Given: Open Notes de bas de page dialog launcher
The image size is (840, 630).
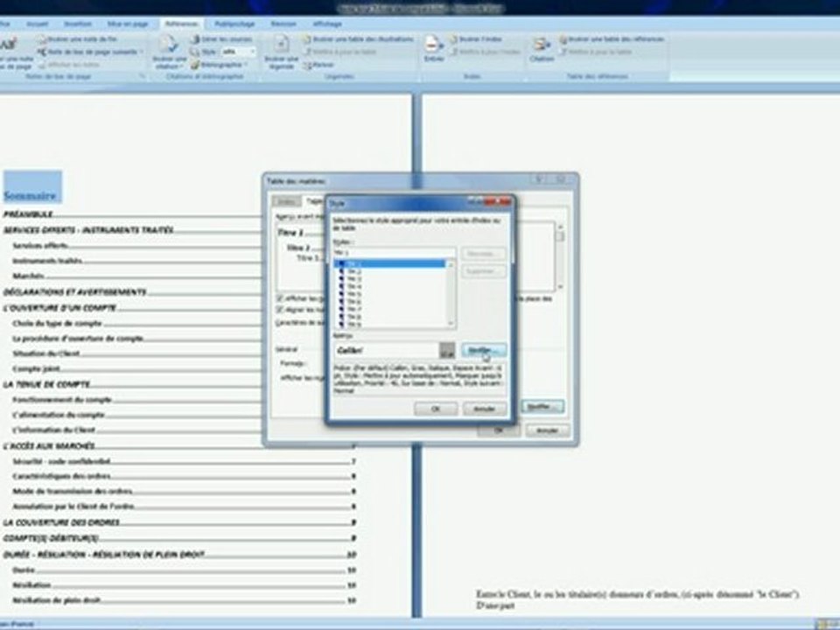Looking at the screenshot, I should coord(142,77).
